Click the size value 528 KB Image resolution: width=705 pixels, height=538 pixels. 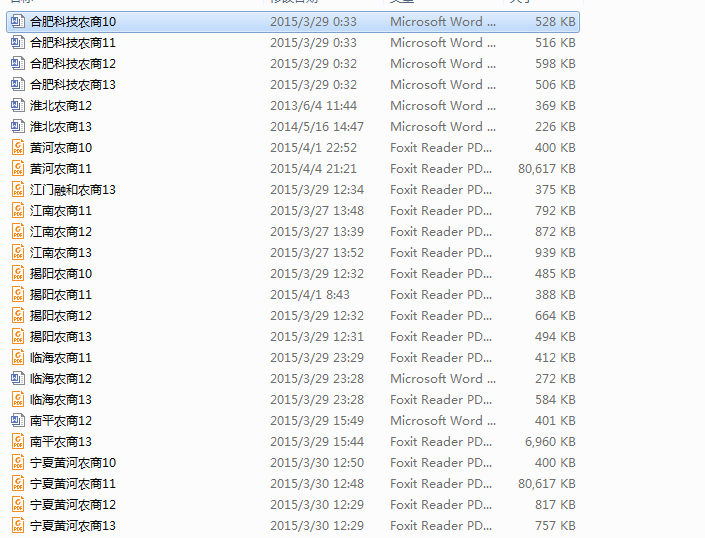tap(555, 22)
